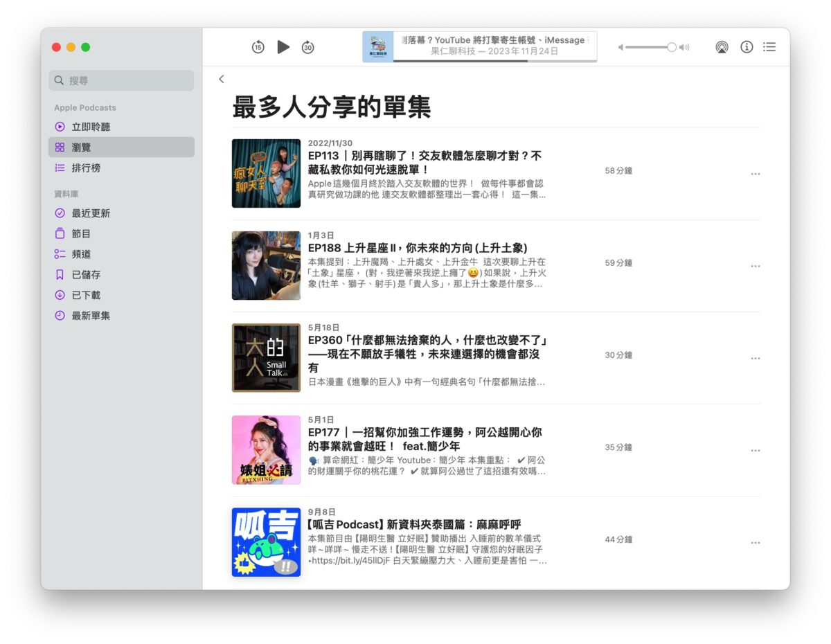Open the 呱吉 frog artwork
This screenshot has width=831, height=644.
(266, 542)
